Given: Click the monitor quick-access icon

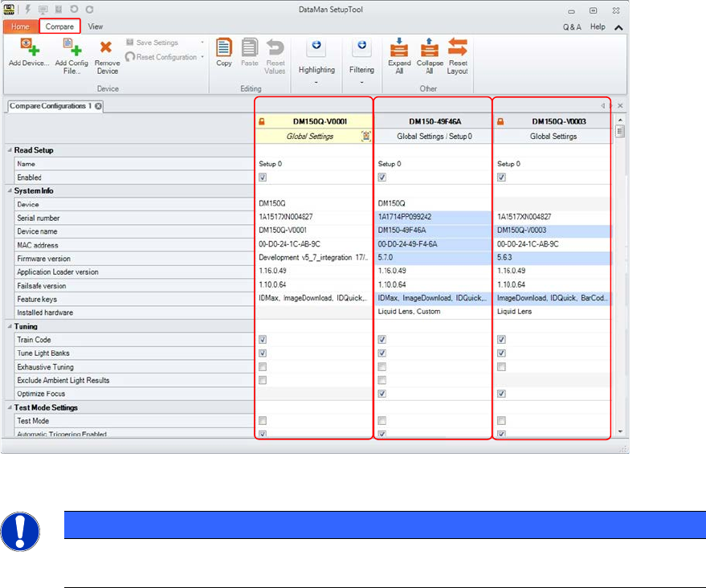Looking at the screenshot, I should 43,10.
